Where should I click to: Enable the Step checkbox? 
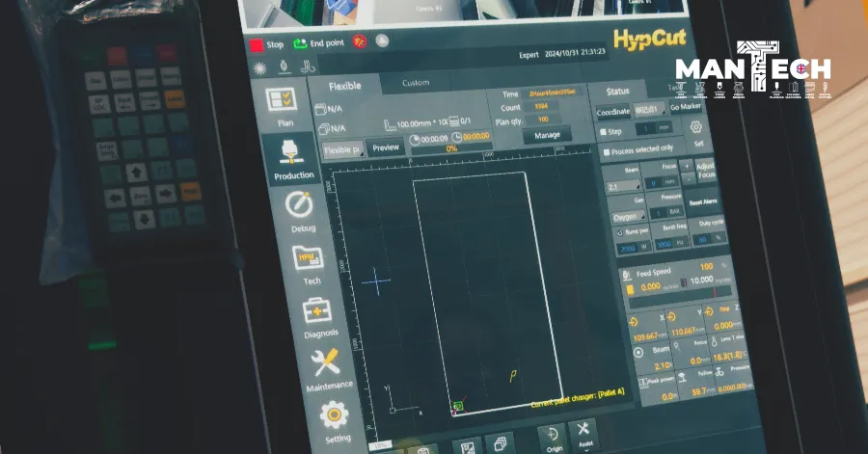point(604,133)
